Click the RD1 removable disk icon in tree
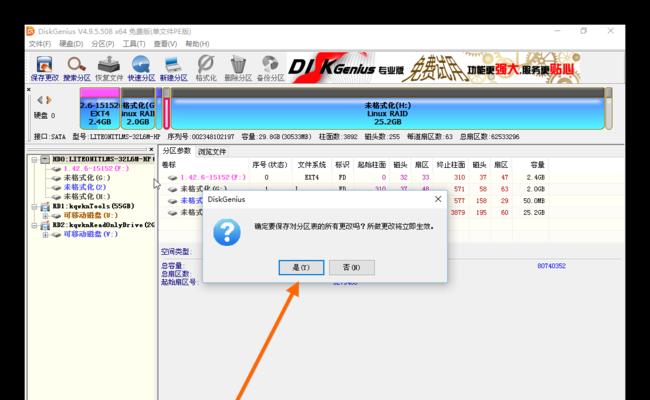 45,206
